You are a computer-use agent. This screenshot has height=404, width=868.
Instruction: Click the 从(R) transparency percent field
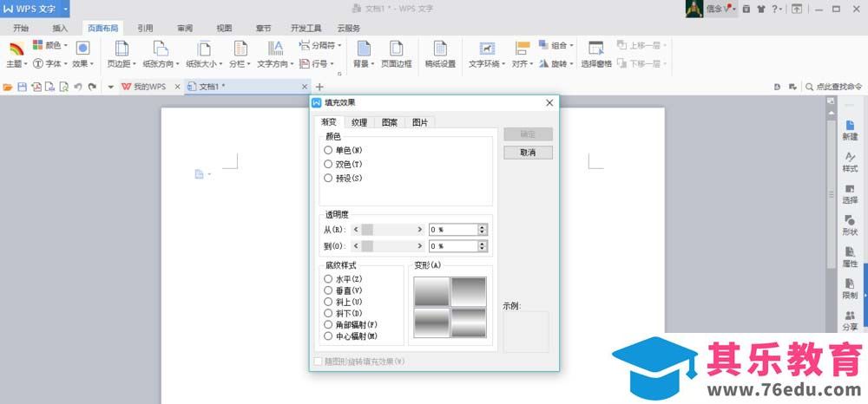point(453,230)
